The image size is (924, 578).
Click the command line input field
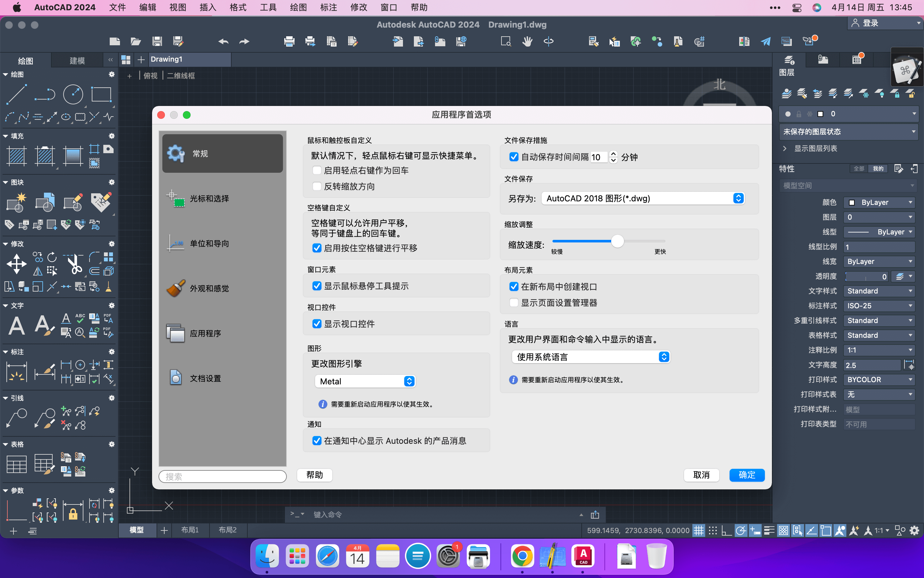[x=443, y=514]
